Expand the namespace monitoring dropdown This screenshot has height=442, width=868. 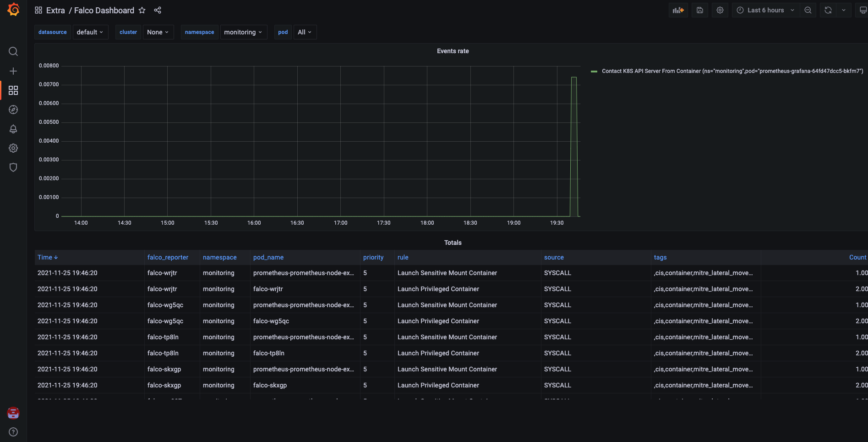243,32
